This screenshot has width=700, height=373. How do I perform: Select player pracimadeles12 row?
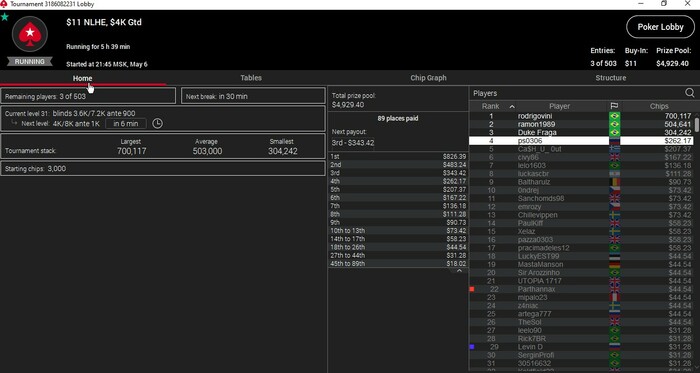(x=580, y=248)
